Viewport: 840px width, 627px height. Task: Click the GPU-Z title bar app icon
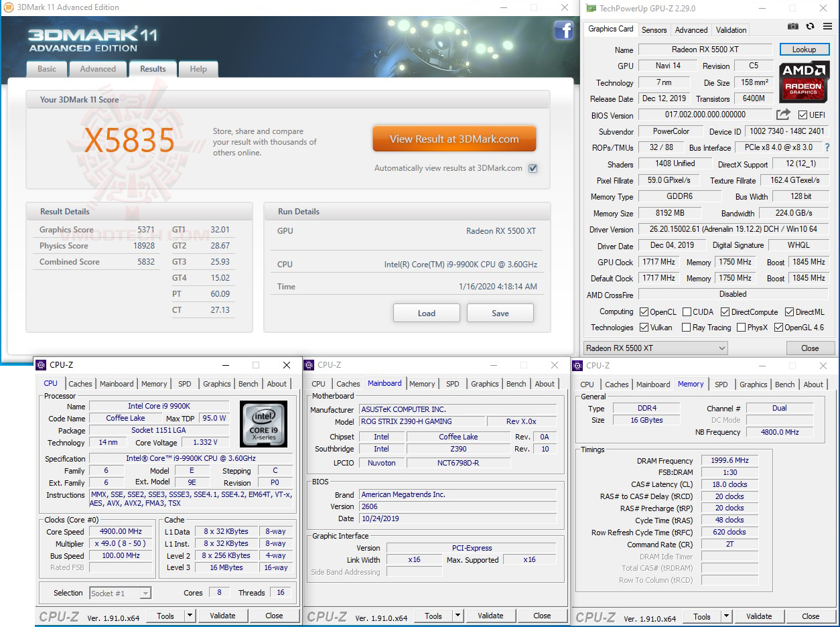[x=591, y=8]
